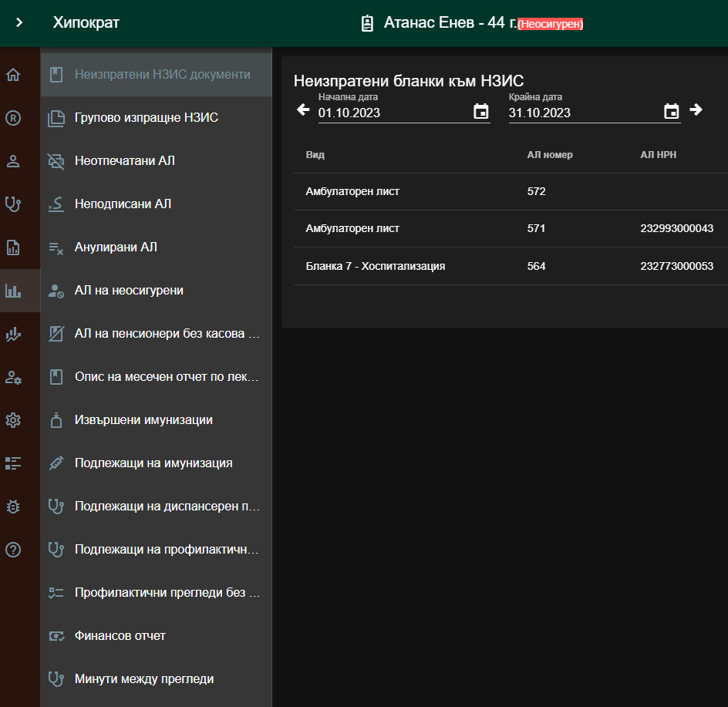This screenshot has height=707, width=728.
Task: Open the help question mark icon
Action: 13,550
